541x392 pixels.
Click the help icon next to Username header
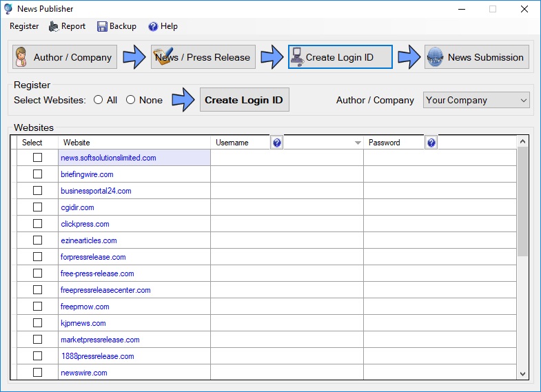tap(277, 143)
